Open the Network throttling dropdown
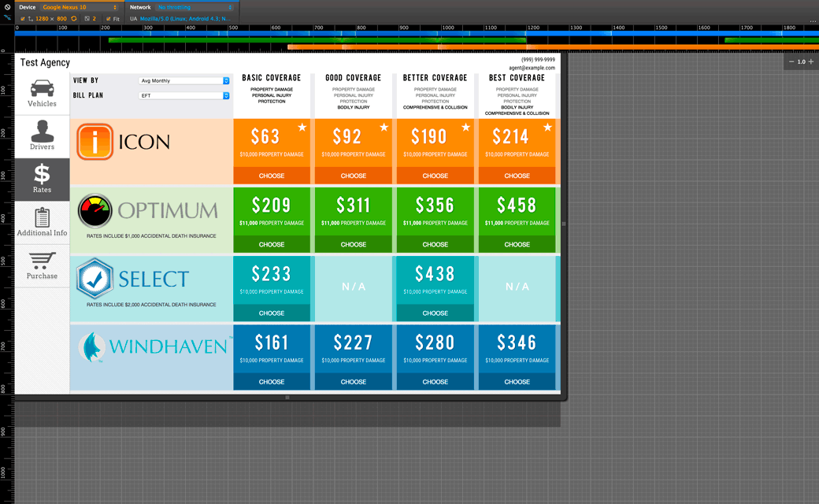Viewport: 819px width, 504px height. coord(195,7)
